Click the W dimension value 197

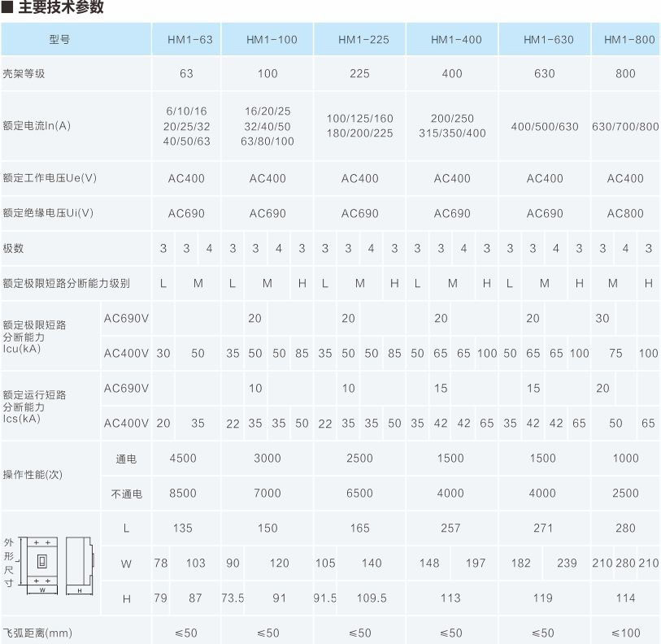pyautogui.click(x=476, y=563)
